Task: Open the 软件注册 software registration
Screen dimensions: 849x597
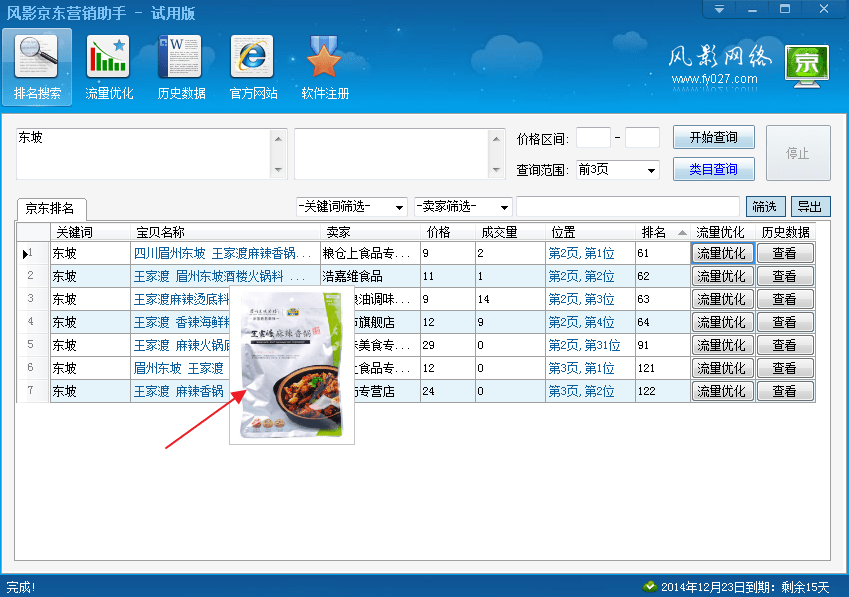Action: click(325, 67)
